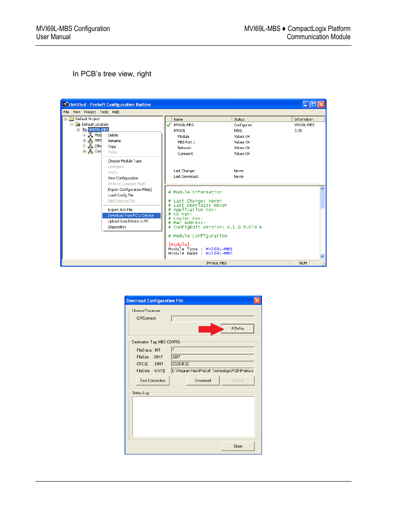Select Diagnostics in the context menu
Image resolution: width=411 pixels, height=532 pixels.
tap(131, 227)
